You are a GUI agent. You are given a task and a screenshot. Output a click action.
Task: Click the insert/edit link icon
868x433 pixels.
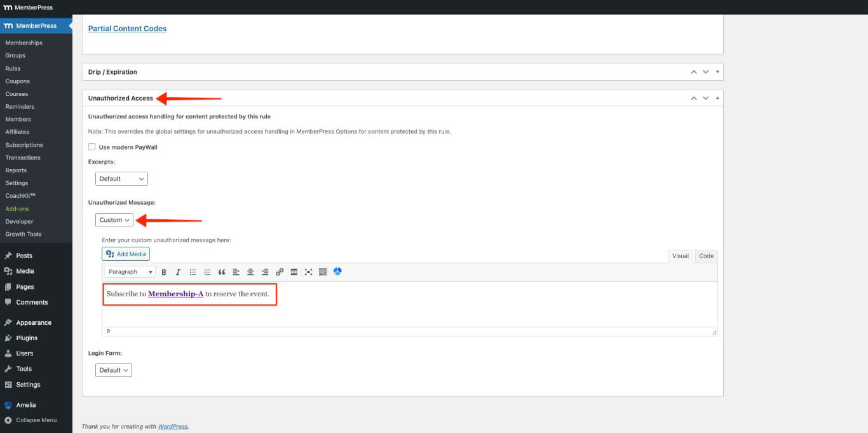[280, 272]
